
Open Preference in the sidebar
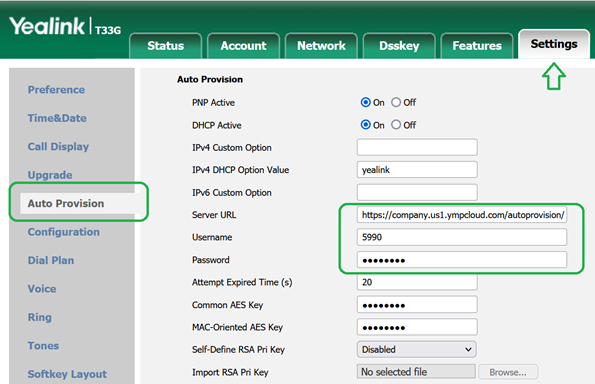coord(56,90)
